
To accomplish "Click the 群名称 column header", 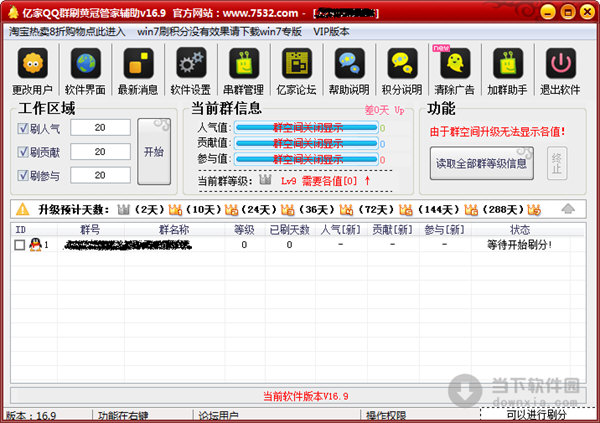I will 174,230.
